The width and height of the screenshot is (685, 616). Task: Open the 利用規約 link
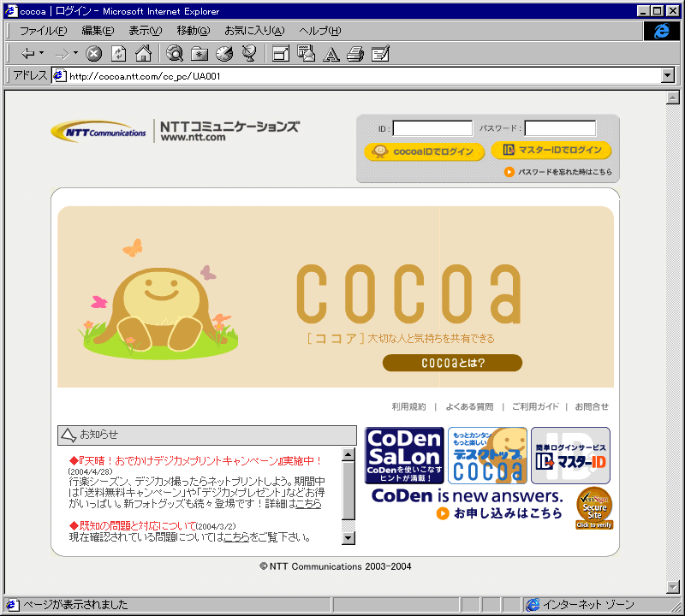408,406
